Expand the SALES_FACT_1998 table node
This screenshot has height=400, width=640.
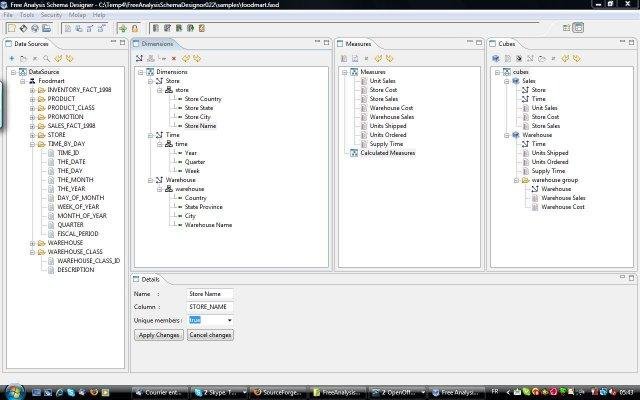[32, 126]
